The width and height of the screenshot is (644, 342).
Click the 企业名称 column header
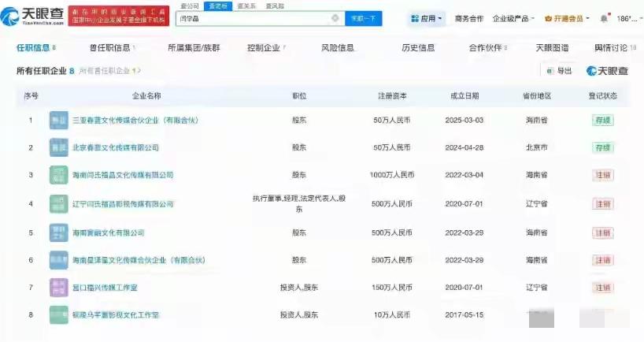click(146, 96)
